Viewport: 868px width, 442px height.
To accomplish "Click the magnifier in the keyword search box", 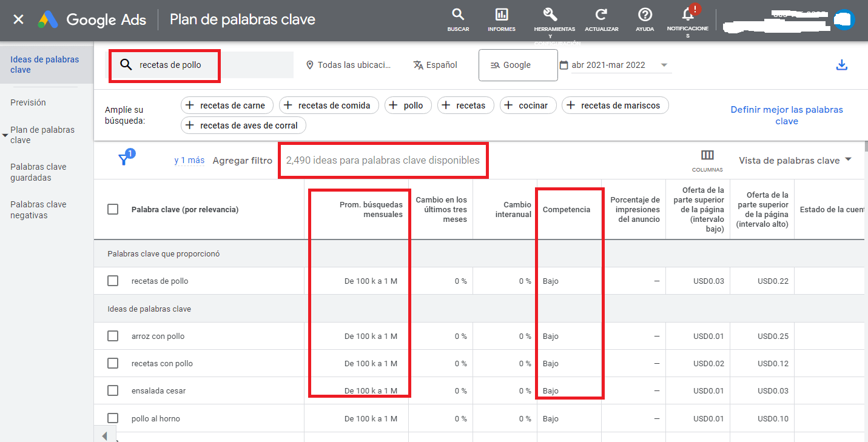I will (x=126, y=65).
